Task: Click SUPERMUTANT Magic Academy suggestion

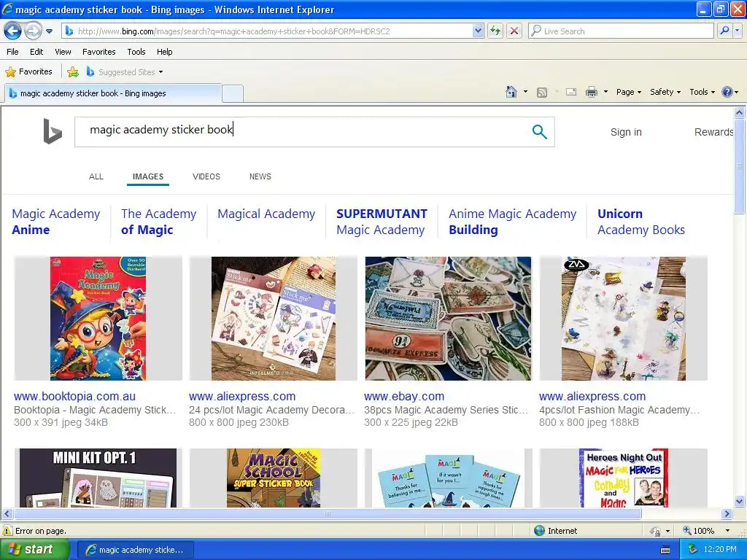Action: click(382, 222)
